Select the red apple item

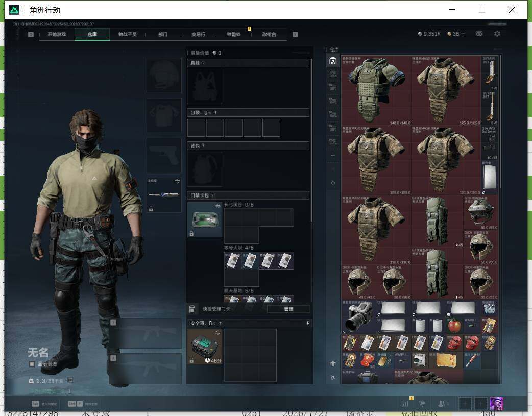[454, 326]
